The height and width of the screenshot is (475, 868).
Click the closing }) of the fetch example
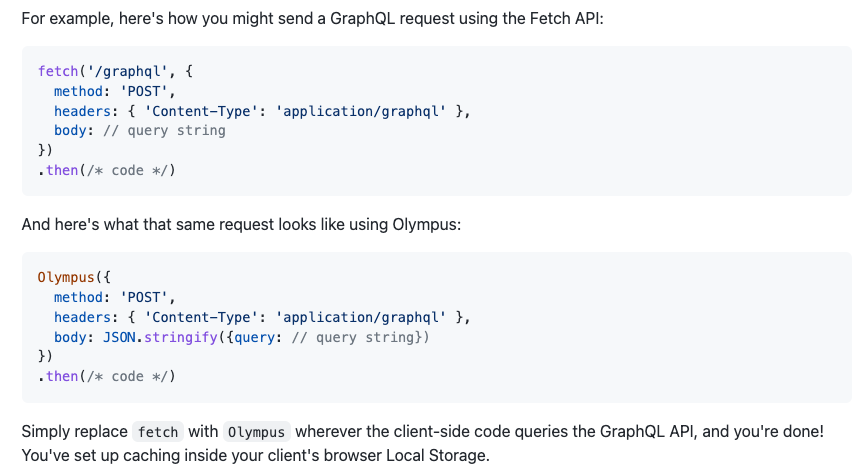[45, 151]
